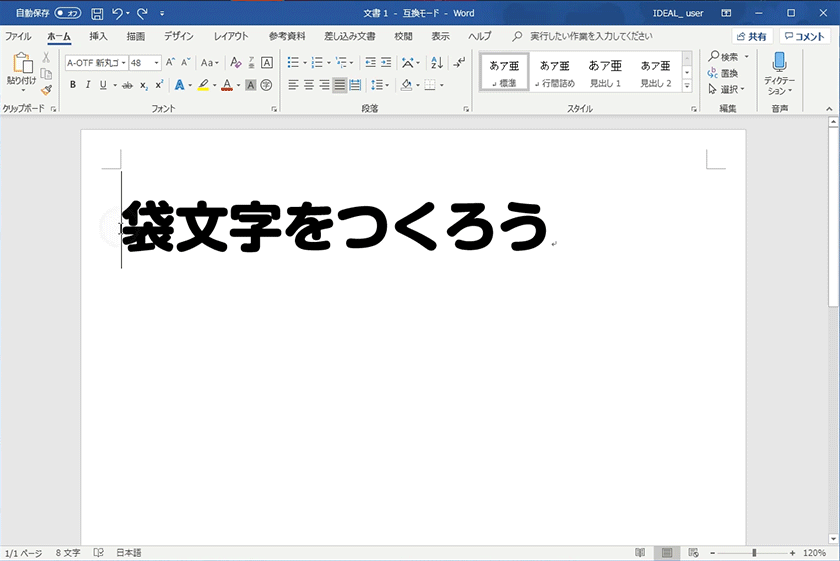Select the Format Painter brush

pyautogui.click(x=46, y=89)
